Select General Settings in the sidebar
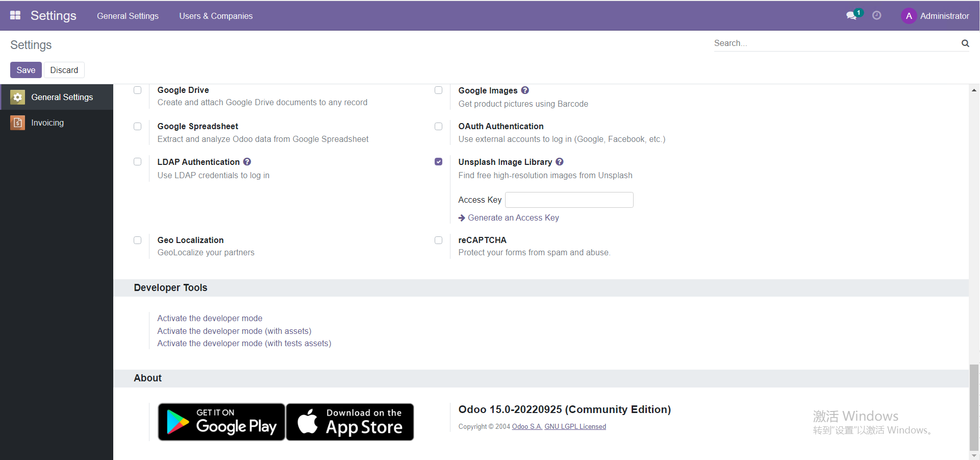The image size is (980, 460). [x=62, y=97]
